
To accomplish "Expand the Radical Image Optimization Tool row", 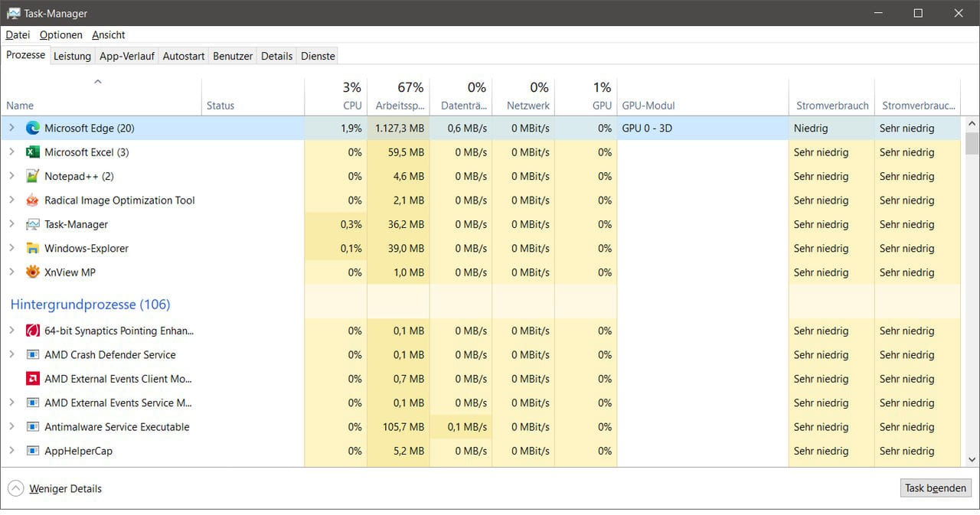I will point(11,200).
